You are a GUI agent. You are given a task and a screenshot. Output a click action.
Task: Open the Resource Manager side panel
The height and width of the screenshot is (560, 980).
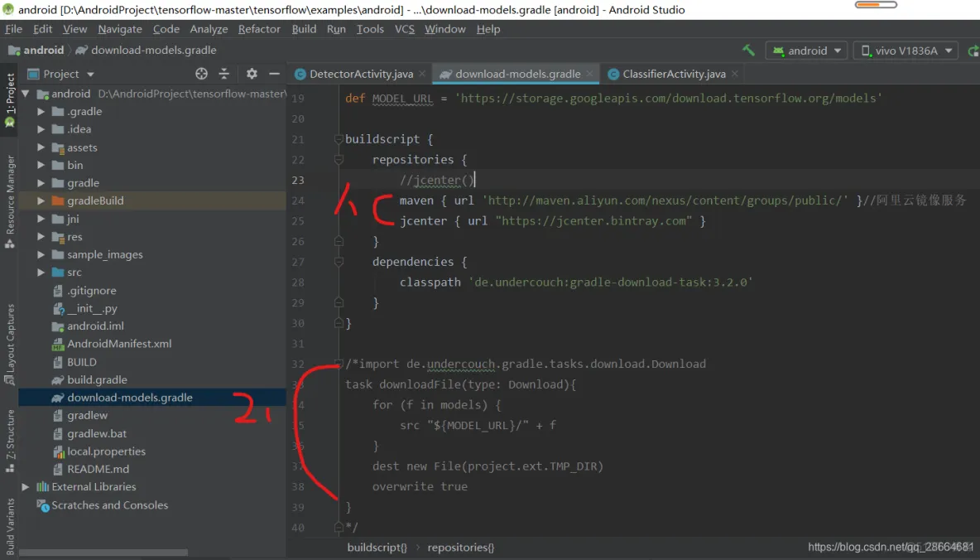(9, 201)
